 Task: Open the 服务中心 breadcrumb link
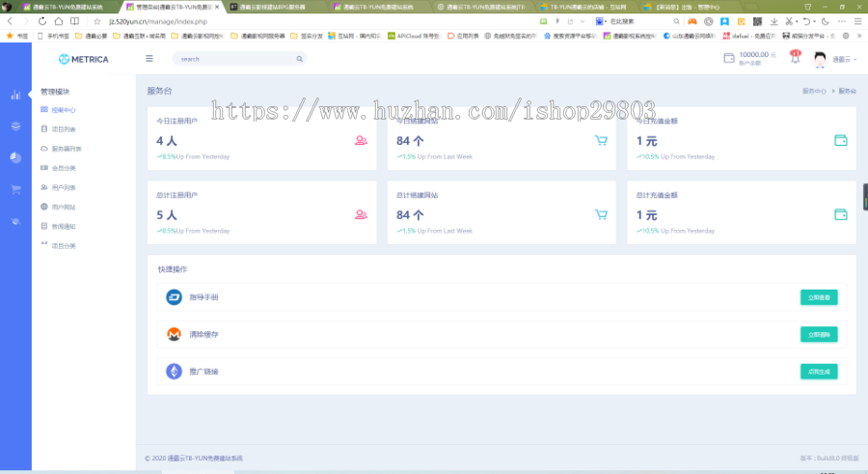[x=814, y=91]
